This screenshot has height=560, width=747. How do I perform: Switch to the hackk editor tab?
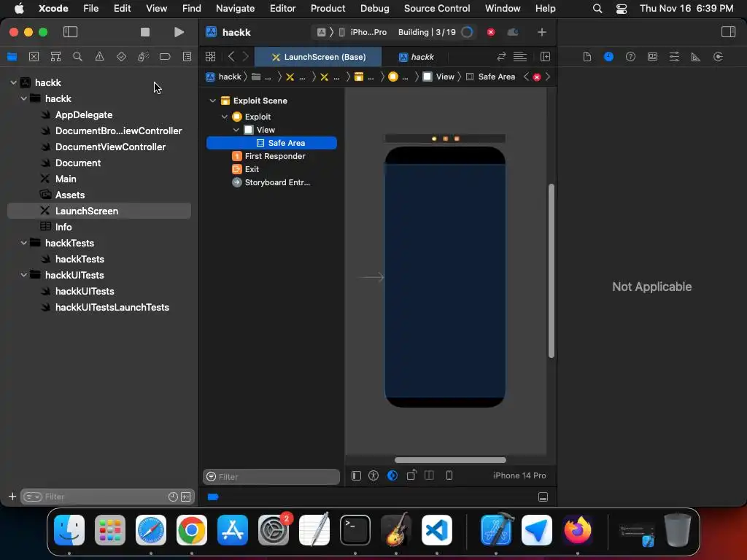coord(417,57)
